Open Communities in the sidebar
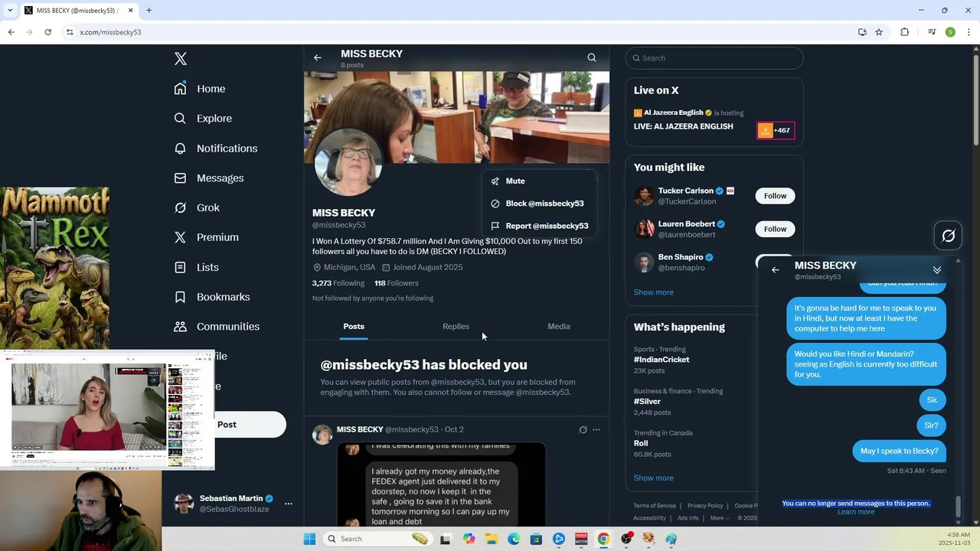This screenshot has height=551, width=980. [x=217, y=327]
